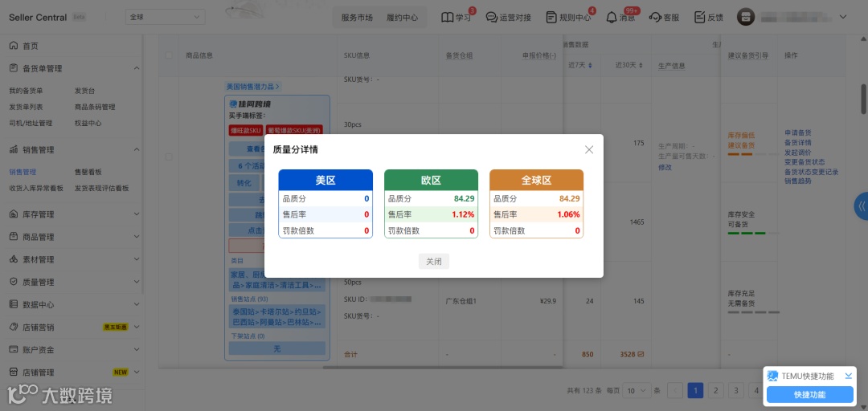Screen dimensions: 868x411
Task: Collapse the 销售管理 section chevron
Action: coord(137,149)
